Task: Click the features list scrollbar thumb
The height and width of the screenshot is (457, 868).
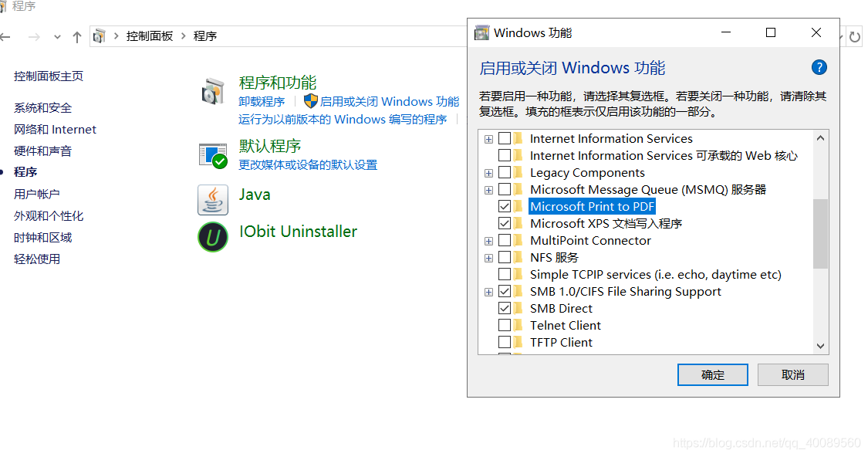Action: (820, 233)
